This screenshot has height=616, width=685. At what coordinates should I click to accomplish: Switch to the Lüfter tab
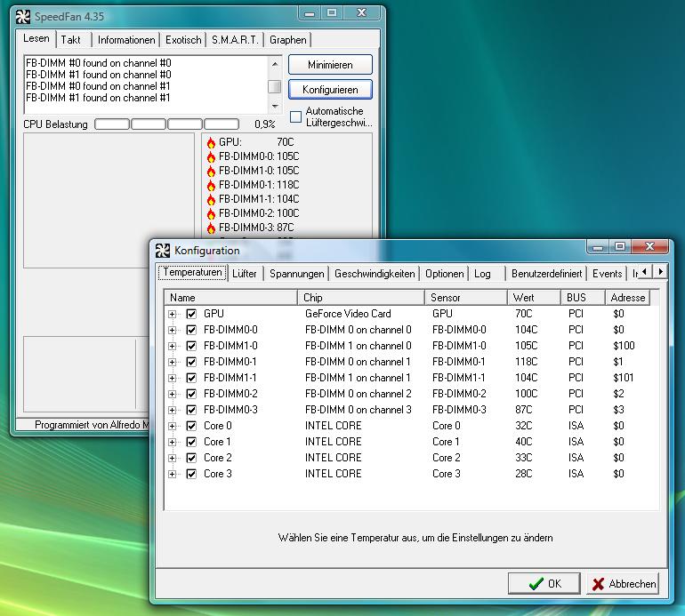click(x=245, y=274)
